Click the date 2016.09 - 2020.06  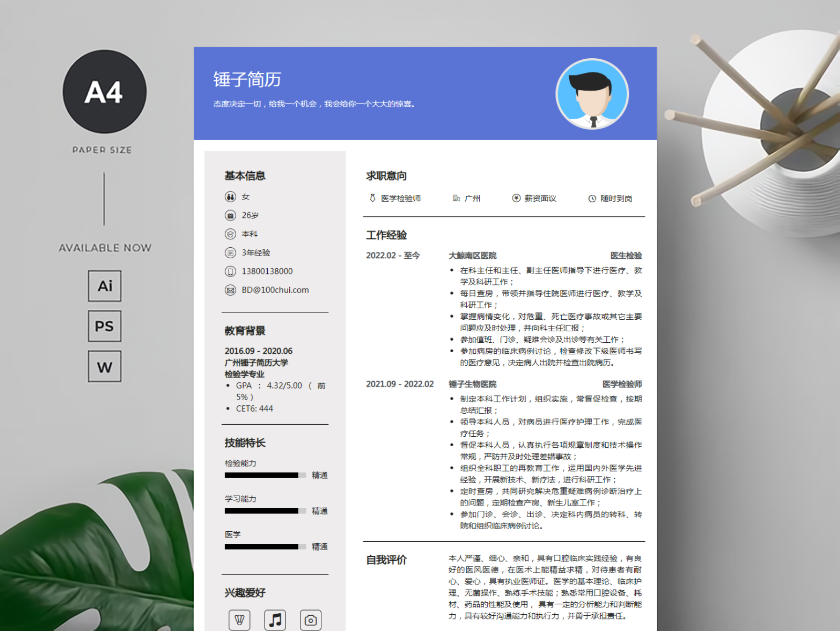pos(258,351)
